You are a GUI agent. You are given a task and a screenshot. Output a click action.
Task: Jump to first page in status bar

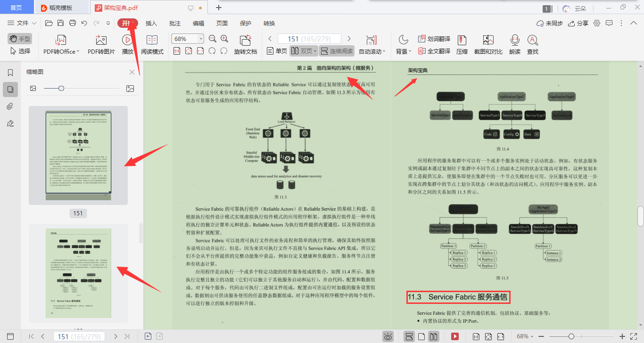pos(31,336)
